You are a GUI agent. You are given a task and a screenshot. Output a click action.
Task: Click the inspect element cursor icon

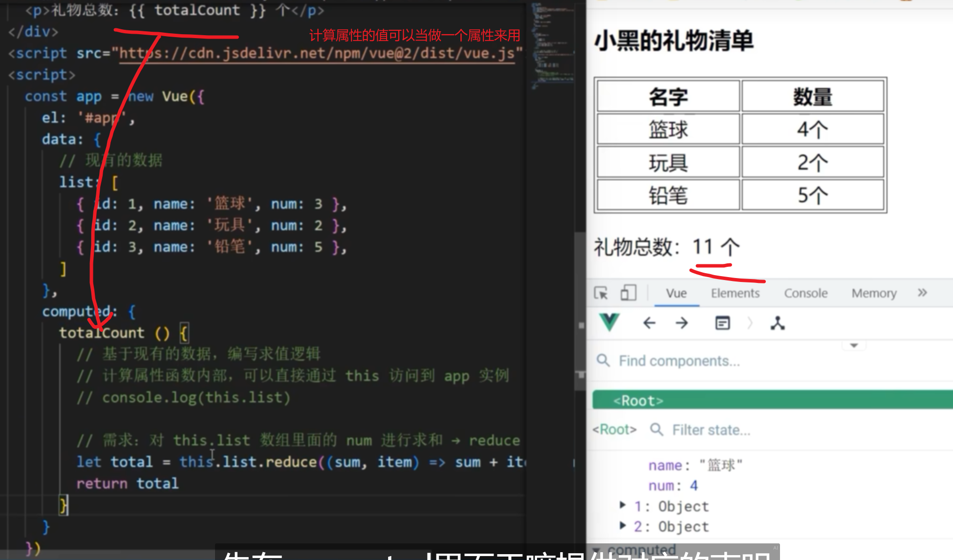601,293
